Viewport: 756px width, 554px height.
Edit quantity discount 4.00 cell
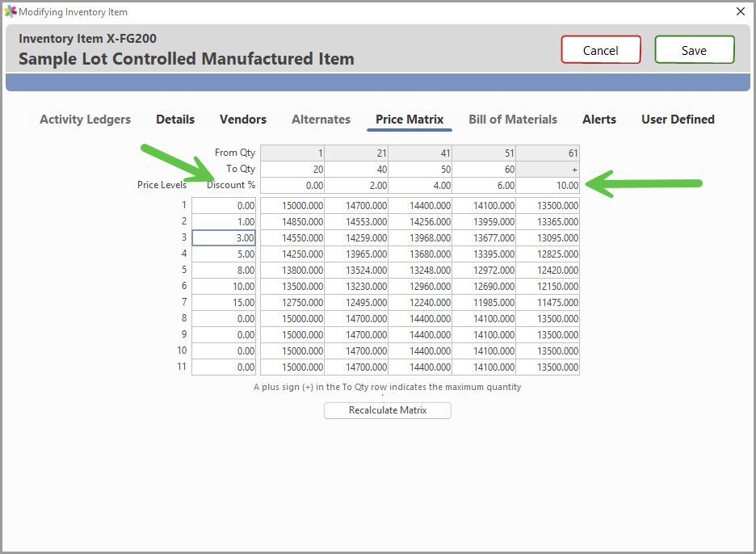point(420,186)
